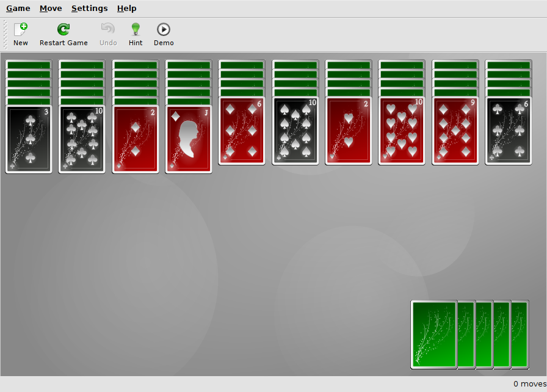The width and height of the screenshot is (547, 392).
Task: Select the 10 of hearts card
Action: point(402,131)
